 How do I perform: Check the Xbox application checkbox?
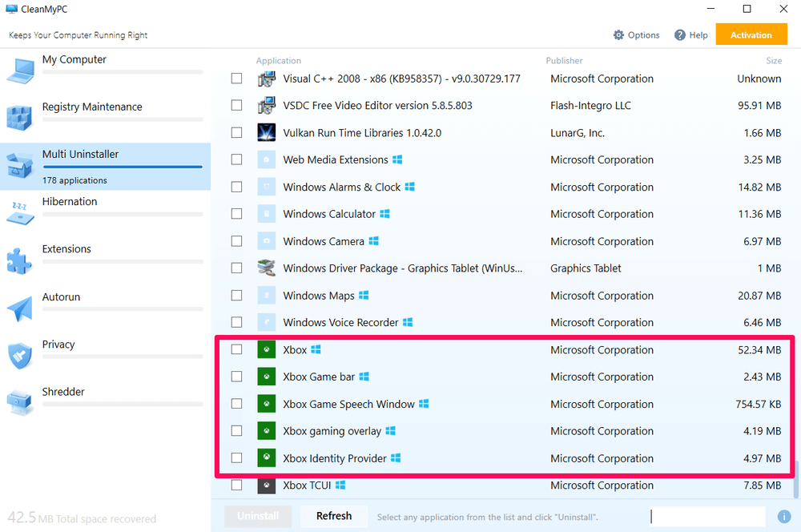236,349
